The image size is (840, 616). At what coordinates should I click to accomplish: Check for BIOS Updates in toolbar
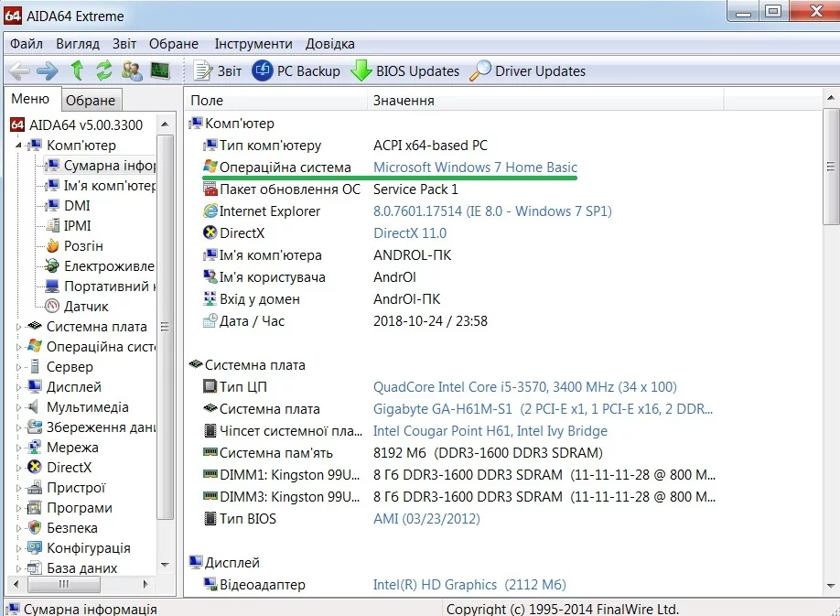point(405,70)
